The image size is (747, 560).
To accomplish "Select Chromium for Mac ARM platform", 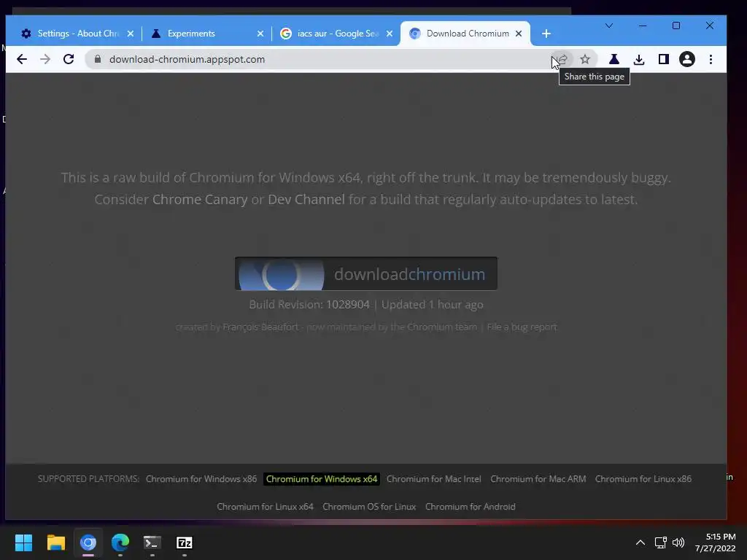I will tap(538, 479).
